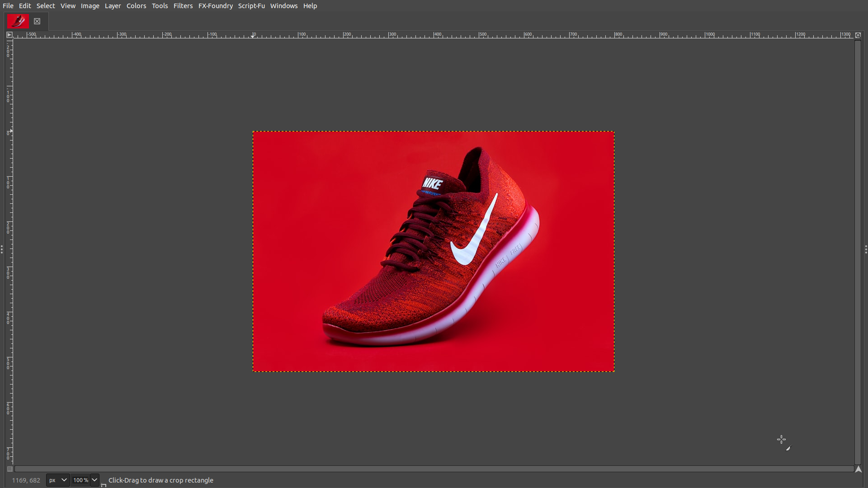Viewport: 868px width, 488px height.
Task: Toggle zoom-on-window-resize icon at top-right
Action: point(858,35)
